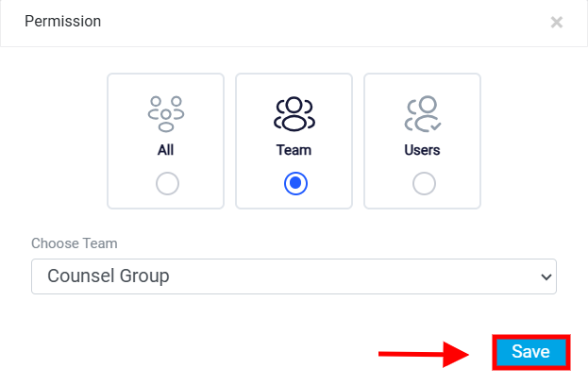Click the "All" text label
588x385 pixels.
[166, 150]
